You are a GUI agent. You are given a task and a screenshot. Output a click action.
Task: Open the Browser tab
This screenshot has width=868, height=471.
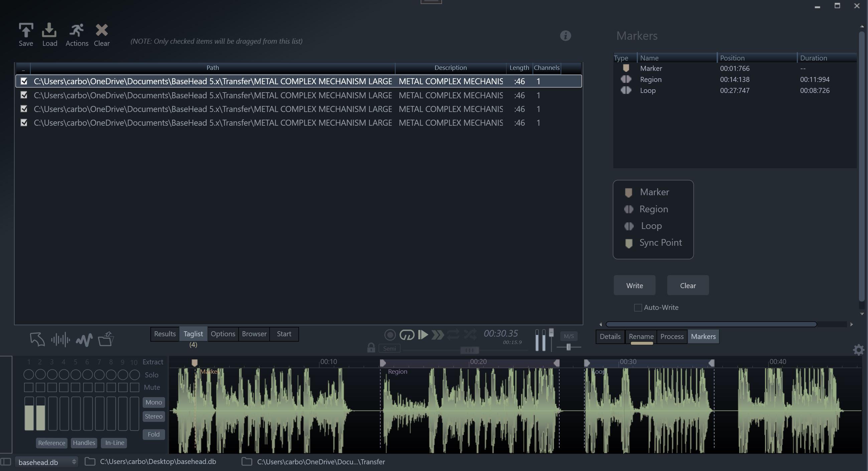coord(254,334)
